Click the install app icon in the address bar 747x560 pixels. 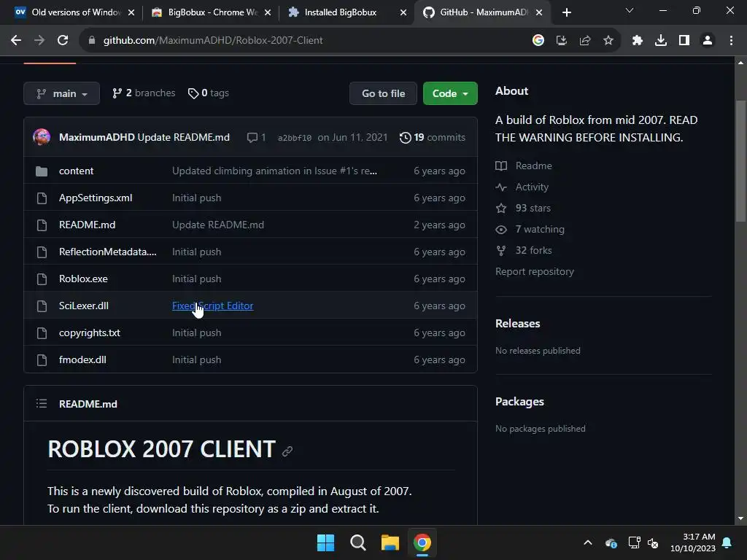click(x=562, y=41)
